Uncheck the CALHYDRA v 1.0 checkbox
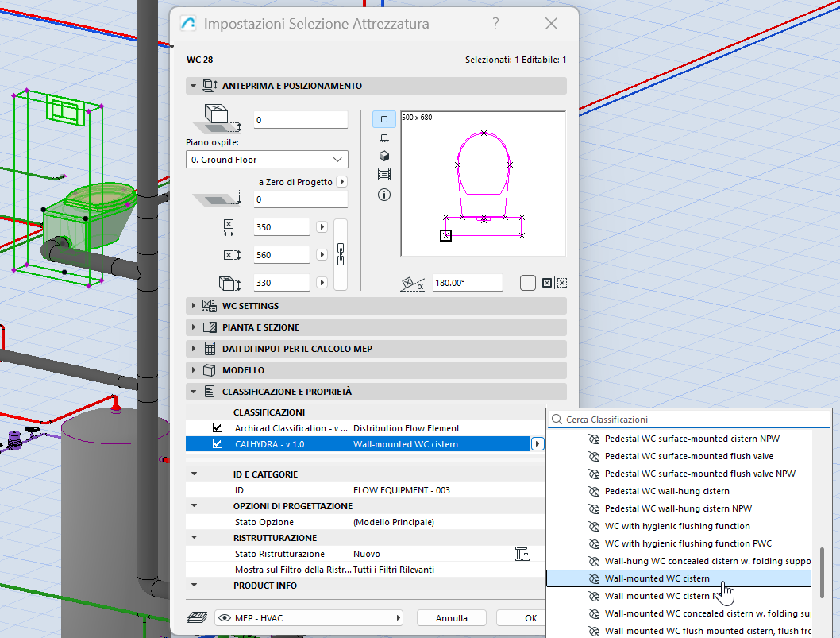 tap(218, 444)
